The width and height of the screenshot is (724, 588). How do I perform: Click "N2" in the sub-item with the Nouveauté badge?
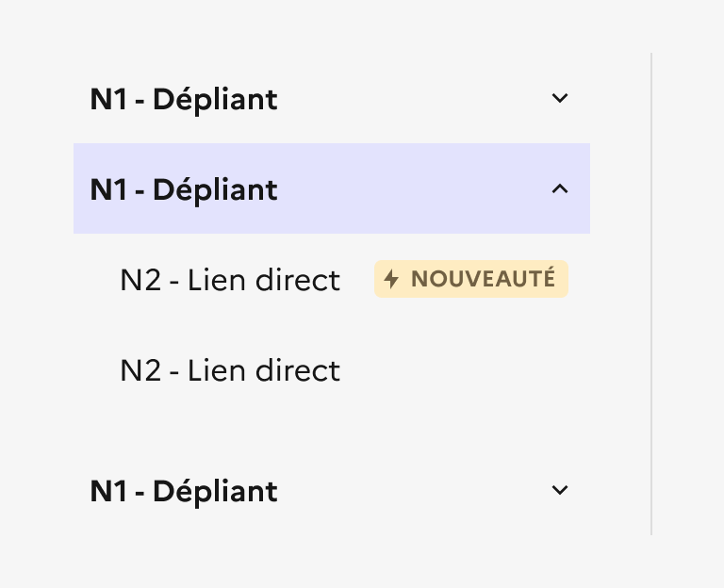[140, 280]
